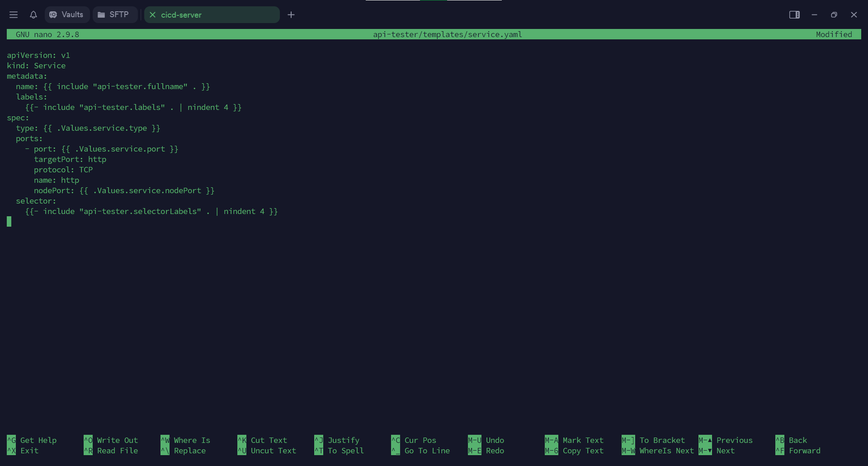Click the Read File shortcut hint
868x466 pixels.
point(111,451)
